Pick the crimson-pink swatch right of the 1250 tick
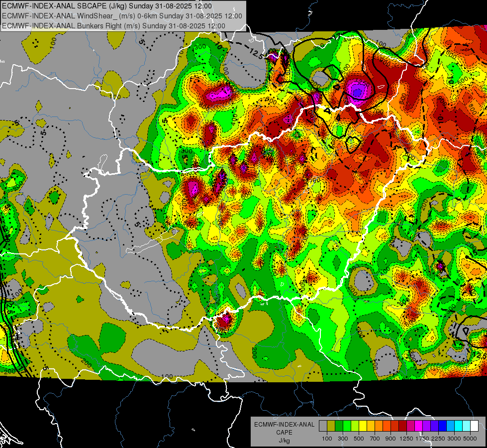The height and width of the screenshot is (448, 487). (x=410, y=426)
